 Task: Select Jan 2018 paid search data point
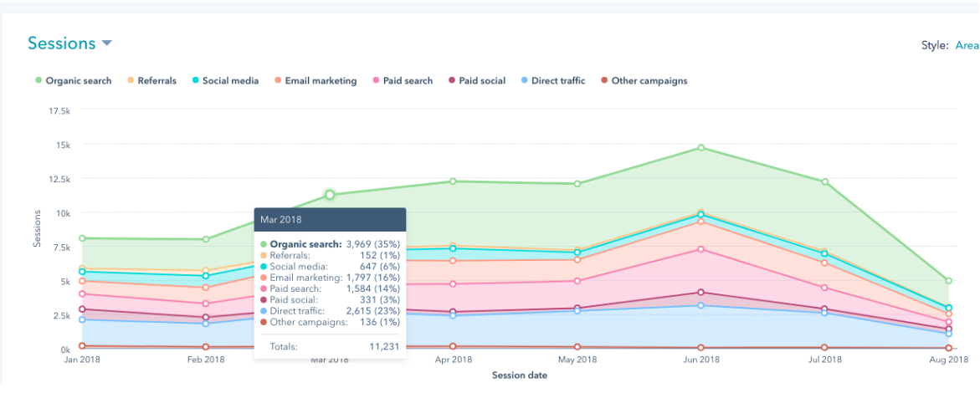(82, 293)
